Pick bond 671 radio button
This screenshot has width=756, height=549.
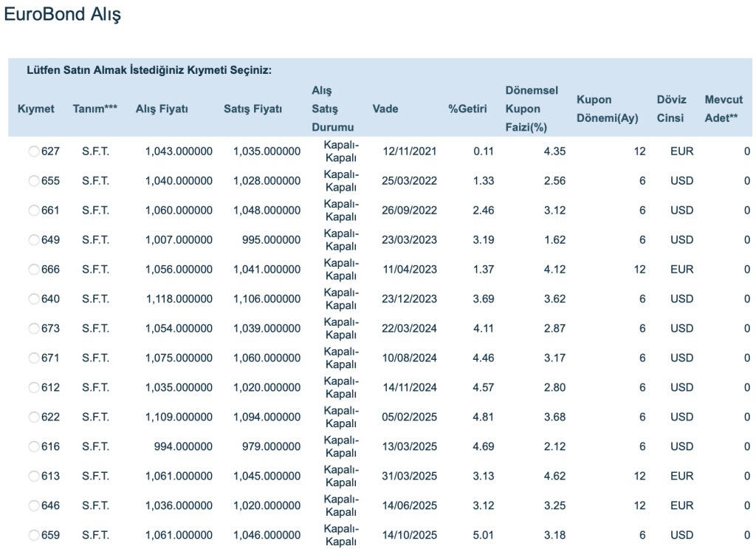(x=34, y=358)
